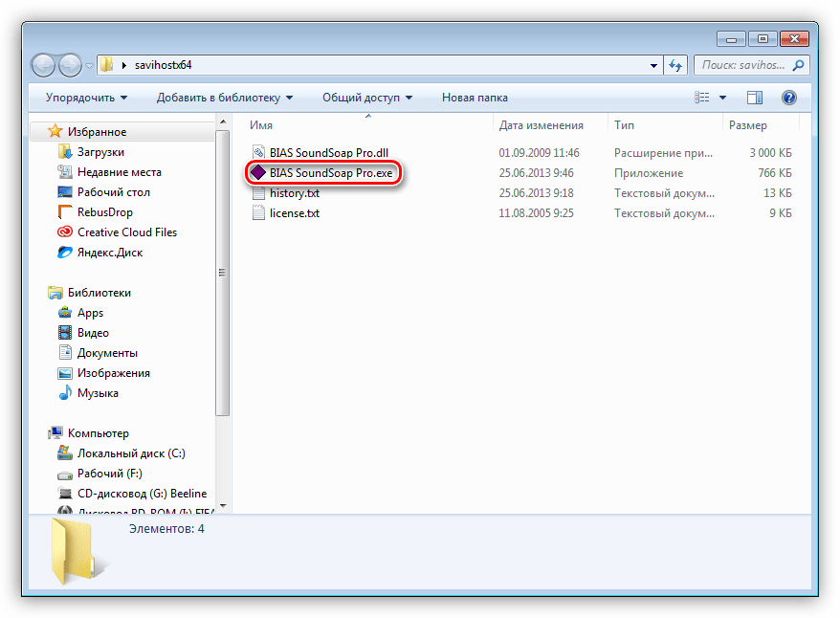Click the 3 000 КБ size cell
This screenshot has height=618, width=840.
(770, 153)
